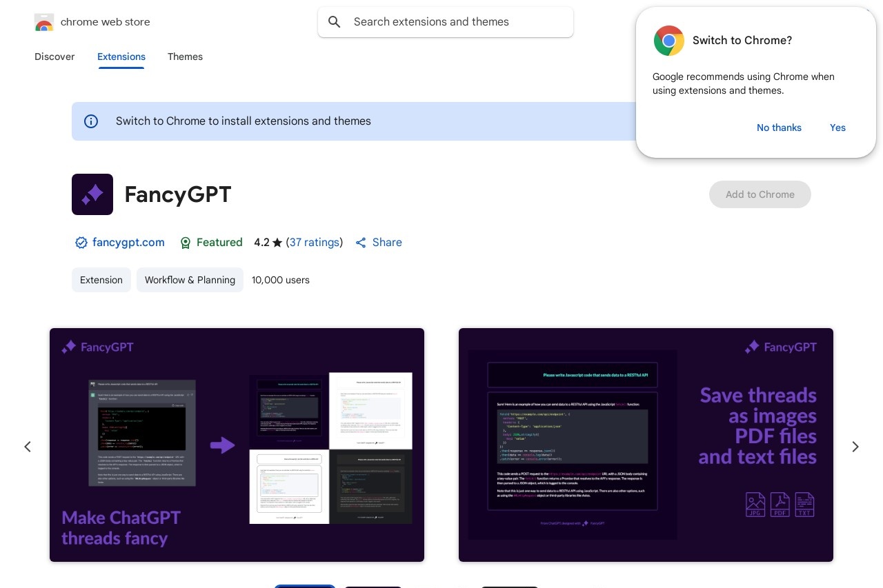
Task: Click the Extension category chip
Action: coord(101,280)
